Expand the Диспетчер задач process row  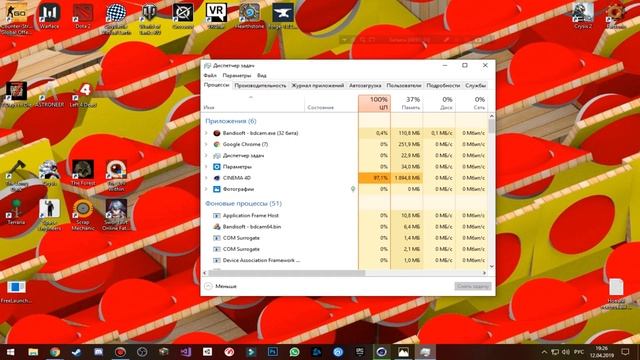206,156
